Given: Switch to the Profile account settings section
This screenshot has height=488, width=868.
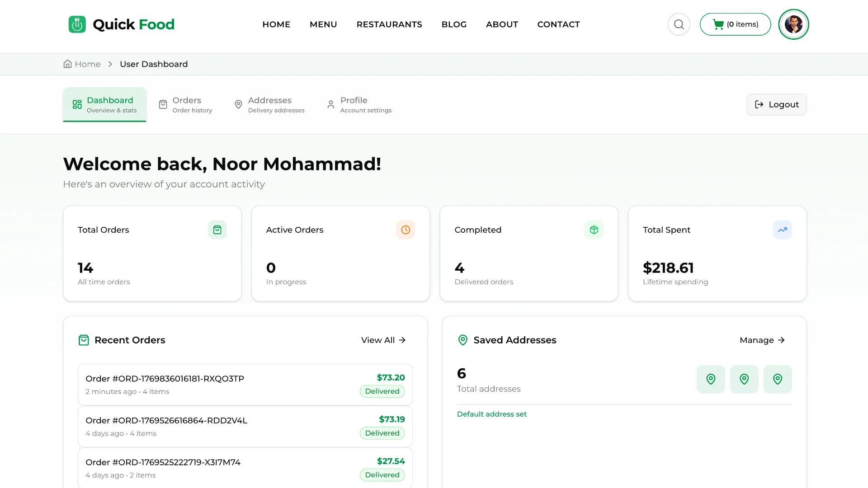Looking at the screenshot, I should (x=359, y=104).
